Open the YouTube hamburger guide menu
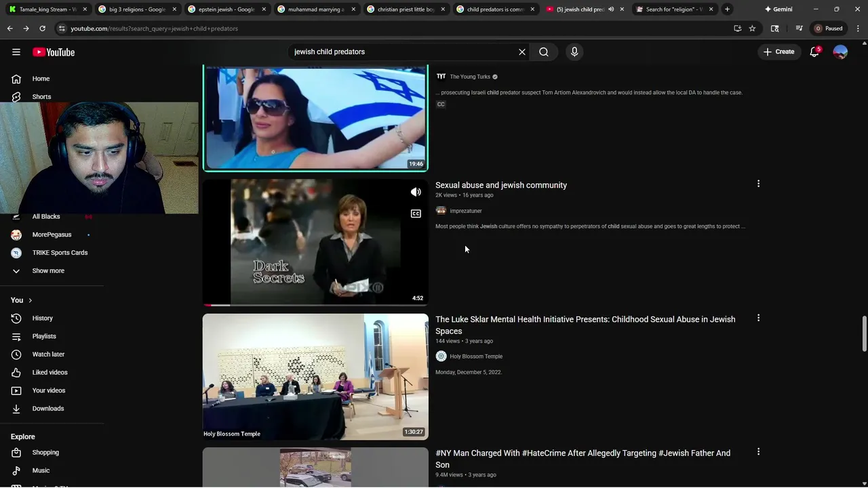The height and width of the screenshot is (488, 868). (16, 52)
